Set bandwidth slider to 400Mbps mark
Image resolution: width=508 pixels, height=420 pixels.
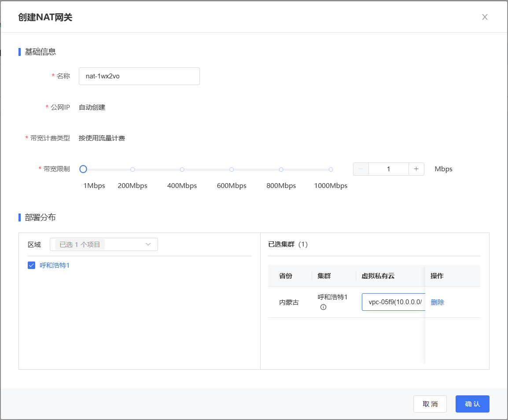click(182, 169)
